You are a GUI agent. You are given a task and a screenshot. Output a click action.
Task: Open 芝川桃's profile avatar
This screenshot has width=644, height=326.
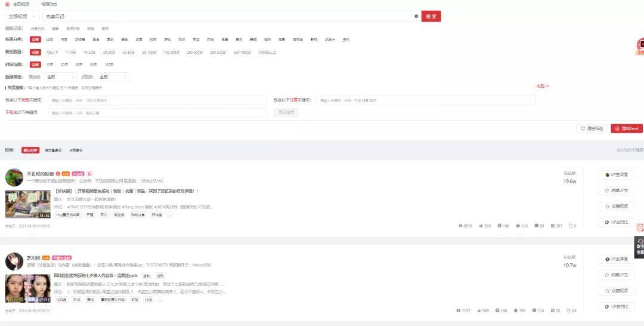pyautogui.click(x=14, y=262)
